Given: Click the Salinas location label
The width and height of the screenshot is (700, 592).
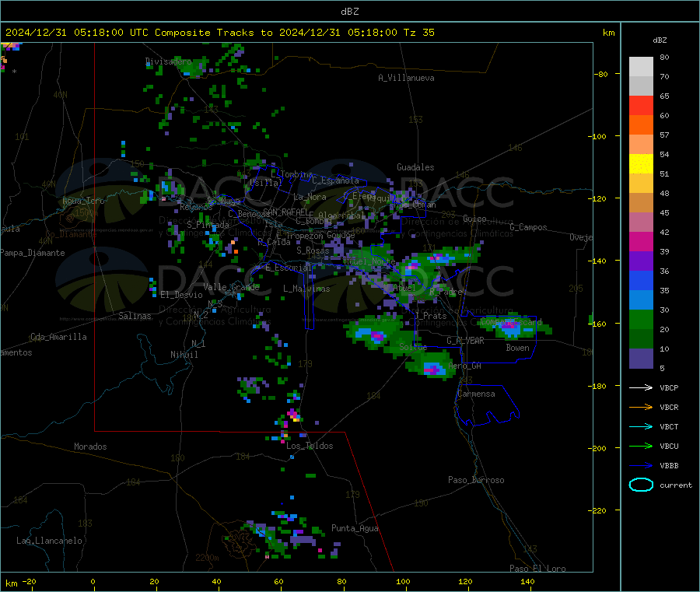Looking at the screenshot, I should coord(135,316).
